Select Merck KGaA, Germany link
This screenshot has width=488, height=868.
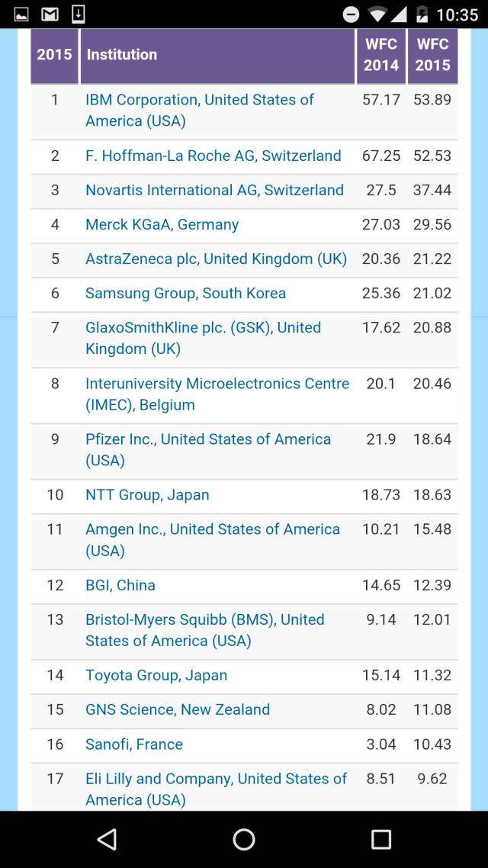point(162,224)
